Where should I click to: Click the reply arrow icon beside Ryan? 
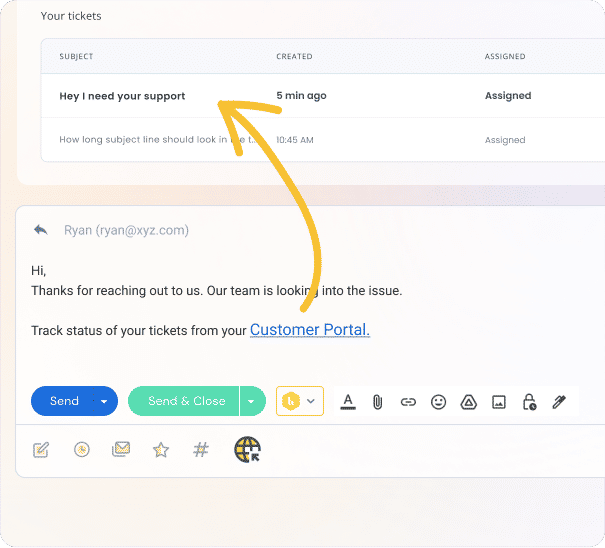click(x=41, y=230)
